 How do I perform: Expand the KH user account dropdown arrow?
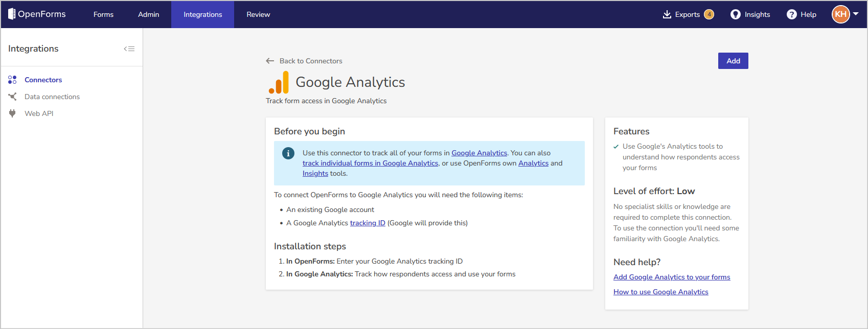pos(856,14)
